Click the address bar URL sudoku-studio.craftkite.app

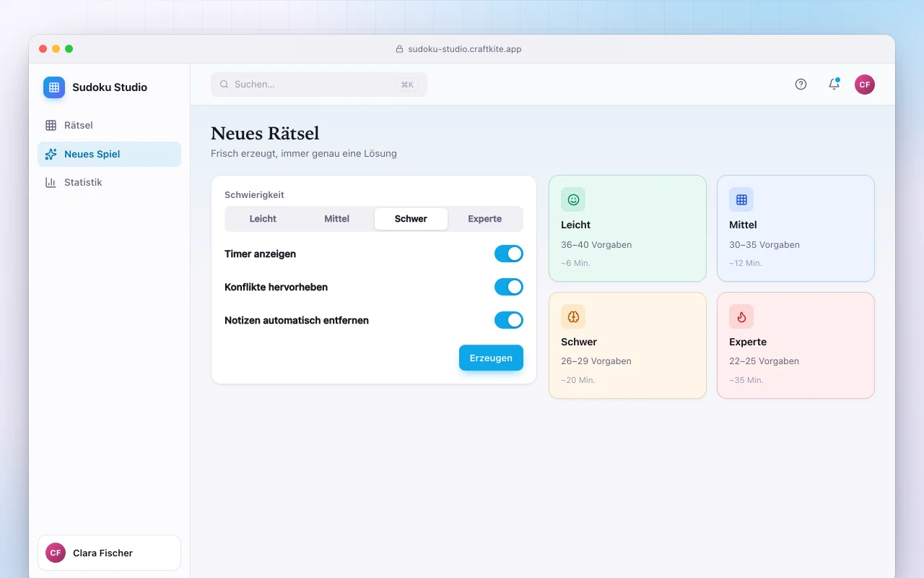[x=465, y=49]
